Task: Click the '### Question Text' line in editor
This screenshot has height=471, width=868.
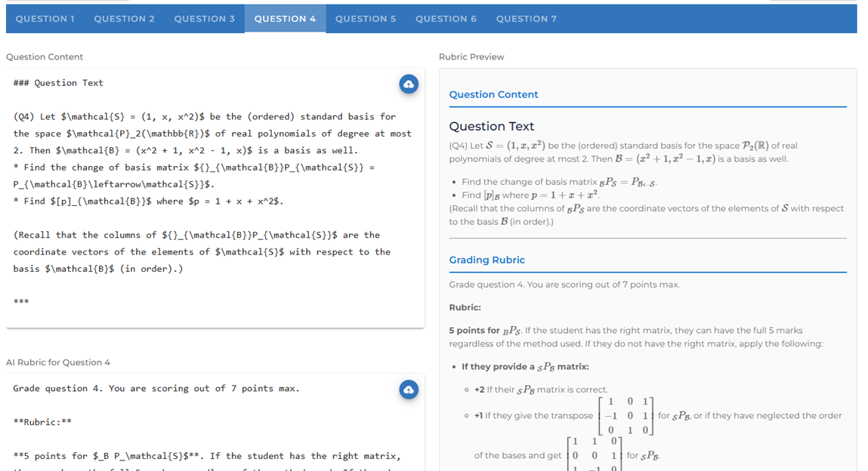Action: point(58,83)
